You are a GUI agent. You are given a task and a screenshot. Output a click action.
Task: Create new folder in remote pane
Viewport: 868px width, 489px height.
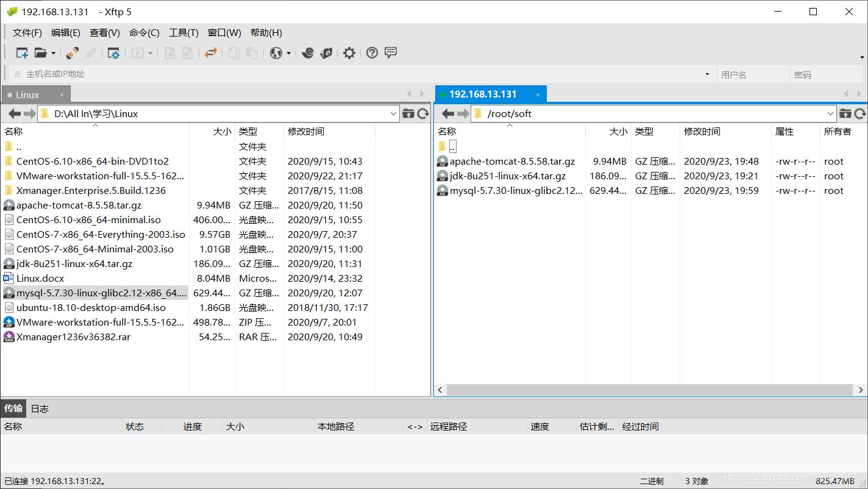[845, 114]
